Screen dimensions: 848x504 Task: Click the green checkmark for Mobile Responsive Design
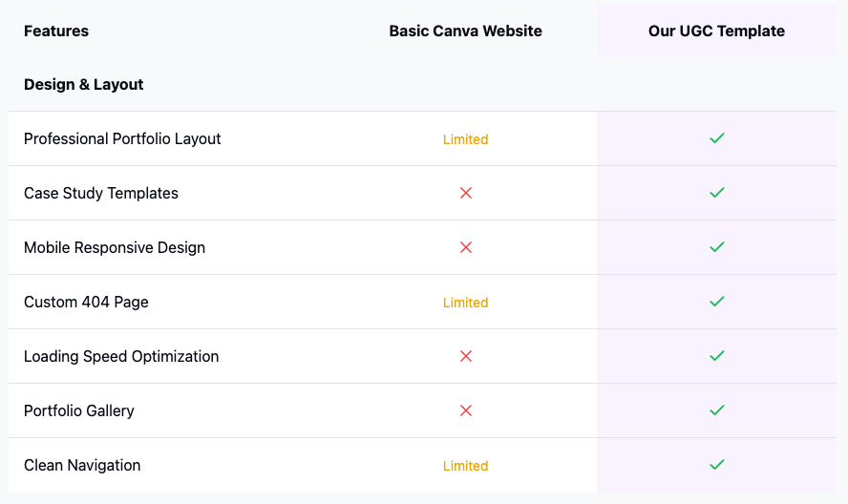[716, 247]
